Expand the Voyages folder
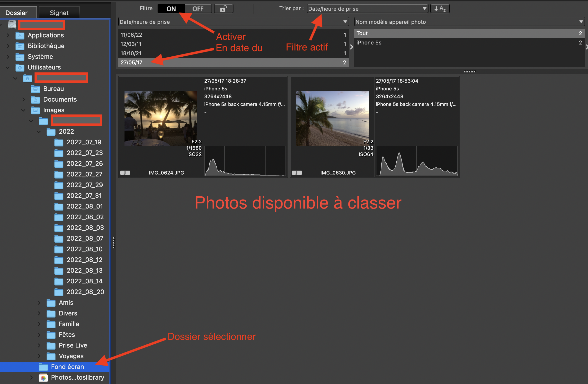 pyautogui.click(x=39, y=356)
